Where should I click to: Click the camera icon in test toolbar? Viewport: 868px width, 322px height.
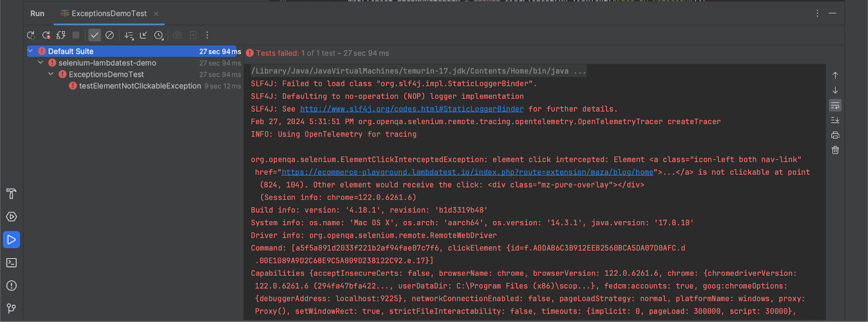(177, 35)
